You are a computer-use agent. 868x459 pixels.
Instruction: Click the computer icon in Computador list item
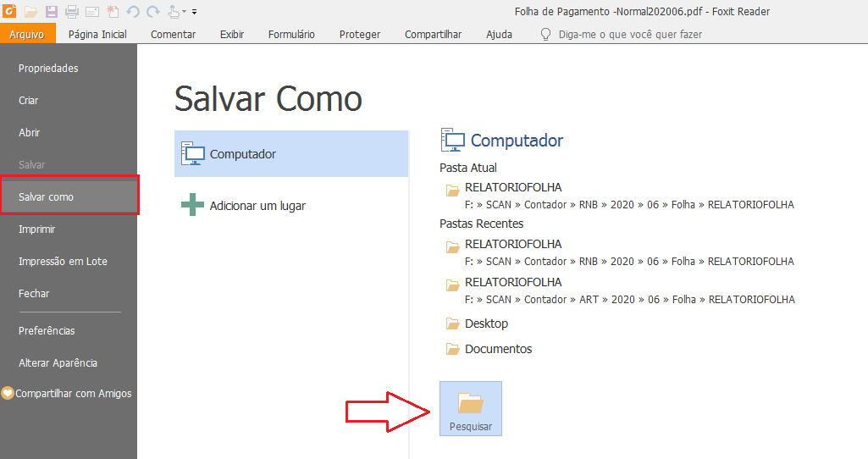click(x=192, y=153)
